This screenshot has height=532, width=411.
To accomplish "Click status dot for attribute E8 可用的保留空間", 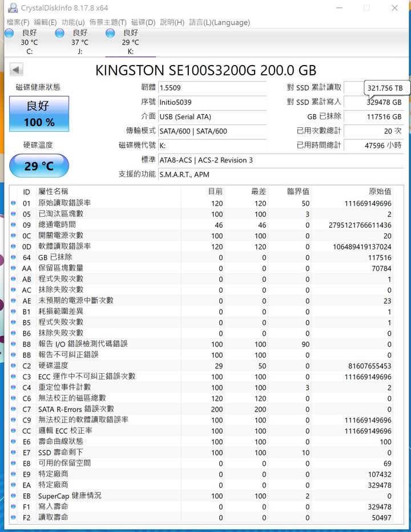I will (13, 463).
